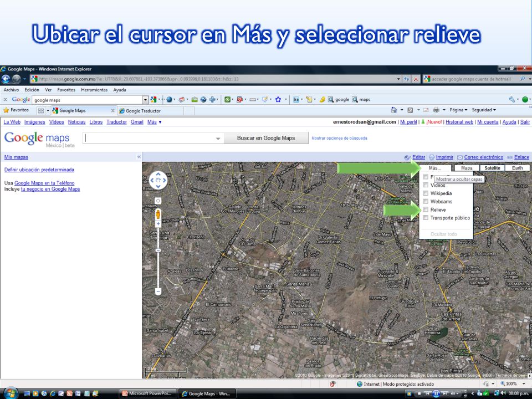532x399 pixels.
Task: Click the Home icon in command bar
Action: (x=393, y=110)
